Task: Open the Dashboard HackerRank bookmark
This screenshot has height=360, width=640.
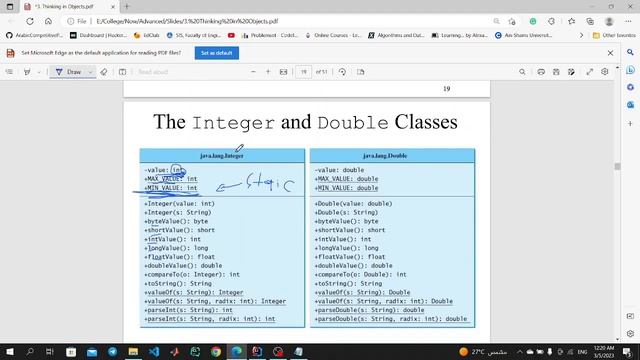Action: click(x=98, y=36)
